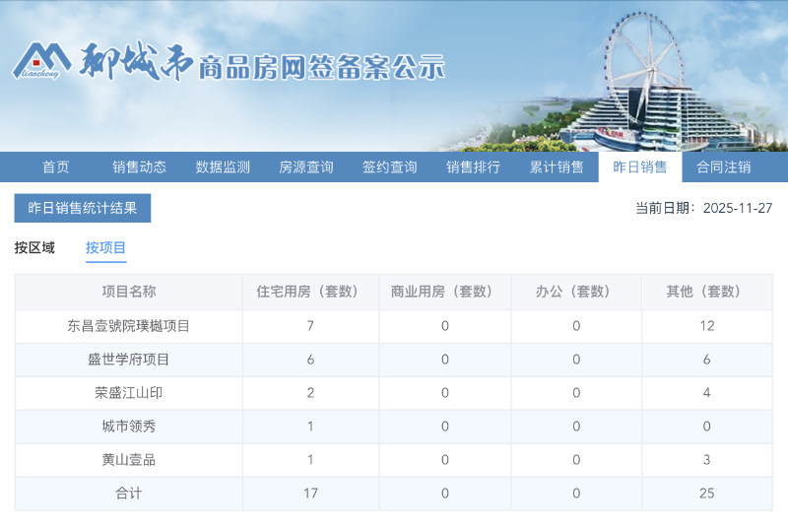The image size is (788, 532).
Task: Click other value 12 for 东昌壹號院璞樾项目
Action: (706, 326)
